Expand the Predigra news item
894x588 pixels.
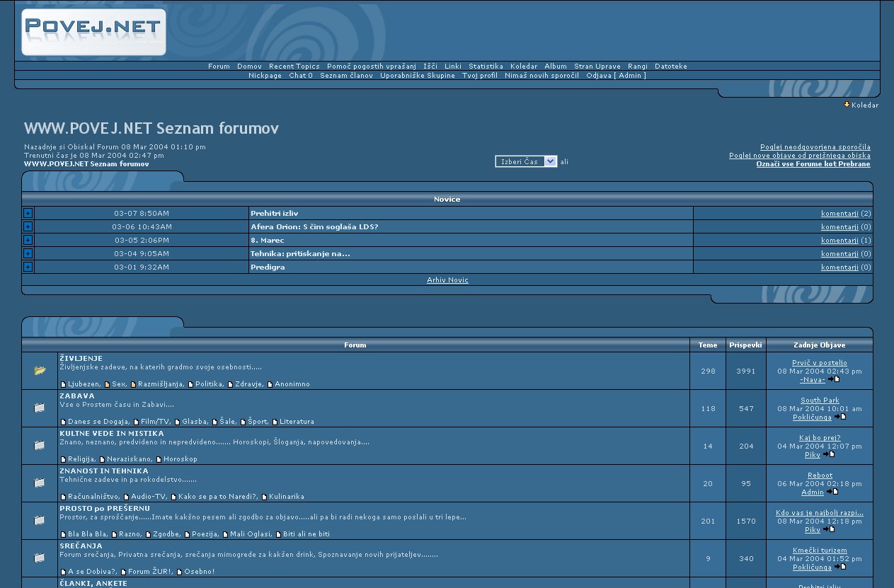click(x=28, y=267)
